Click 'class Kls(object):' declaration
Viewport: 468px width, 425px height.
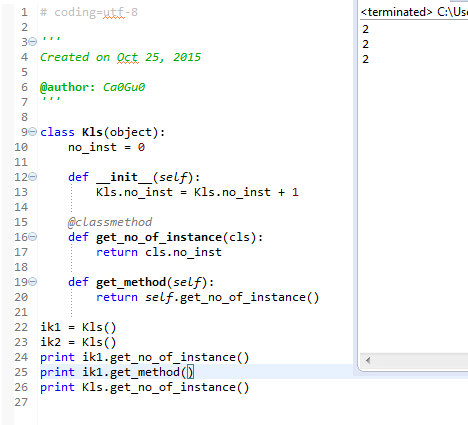[103, 132]
